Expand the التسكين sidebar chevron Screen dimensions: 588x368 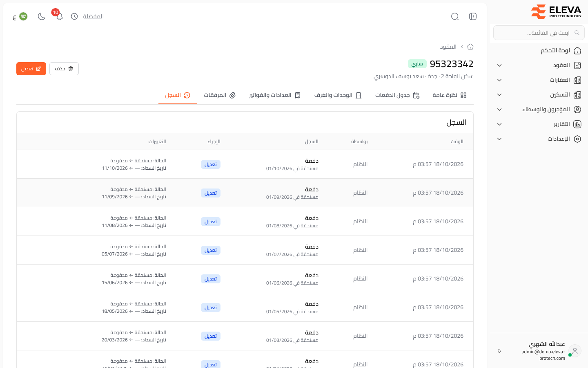point(499,95)
